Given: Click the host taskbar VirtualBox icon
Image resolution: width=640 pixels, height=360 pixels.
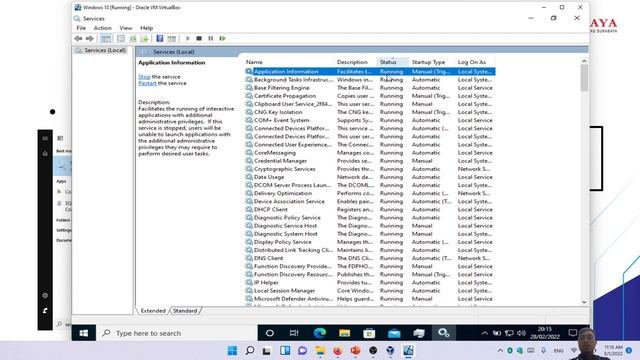Looking at the screenshot, I should 409,351.
